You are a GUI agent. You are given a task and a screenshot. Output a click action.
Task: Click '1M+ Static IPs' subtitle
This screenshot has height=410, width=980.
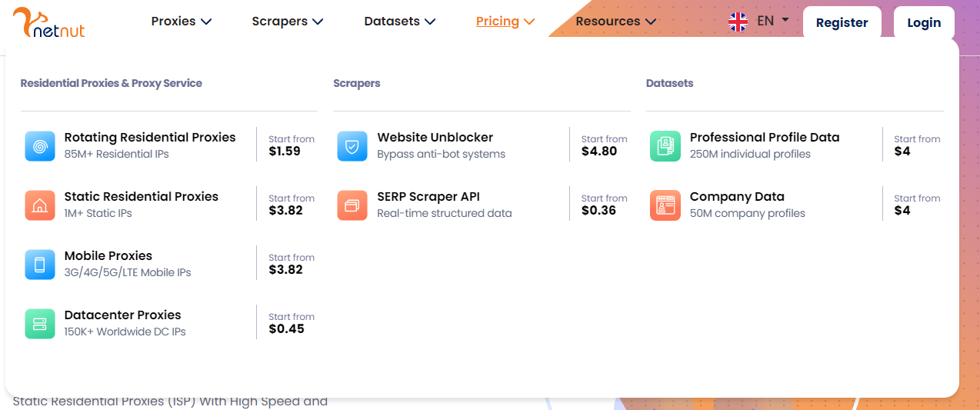98,213
